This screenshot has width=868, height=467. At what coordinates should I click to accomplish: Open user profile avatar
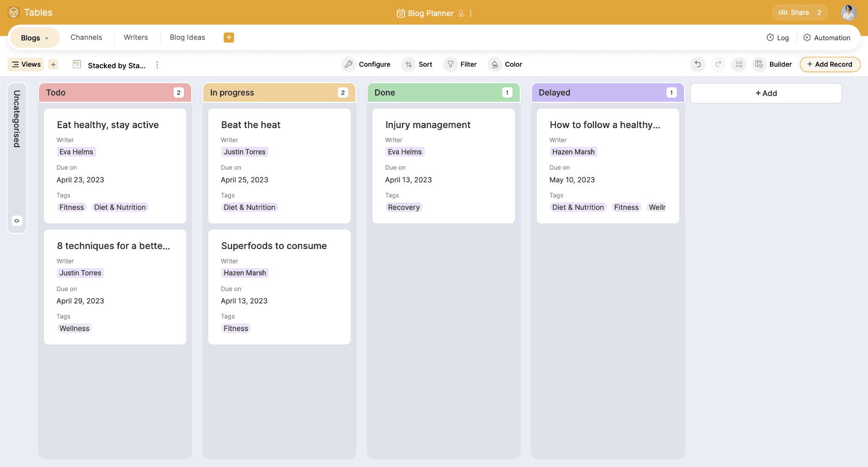pyautogui.click(x=848, y=12)
